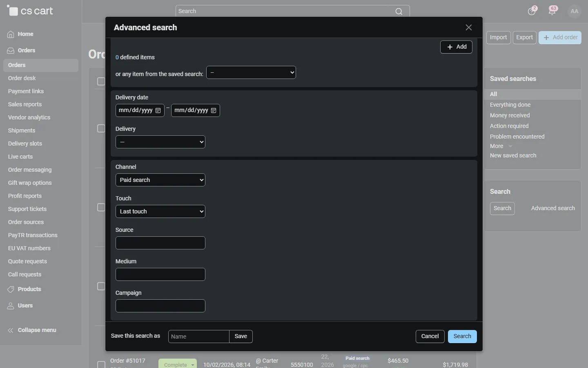The image size is (588, 368).
Task: Open the icon badged with 2
Action: 532,11
